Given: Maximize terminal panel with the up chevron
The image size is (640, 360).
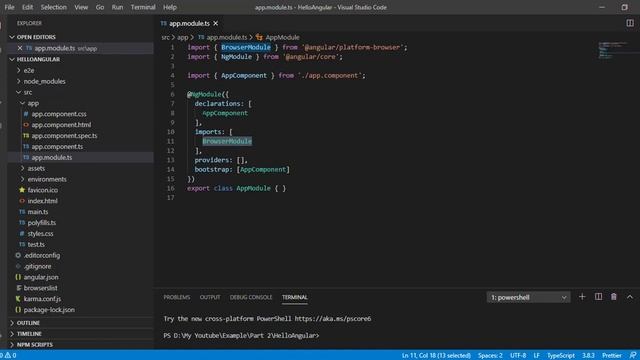Looking at the screenshot, I should (x=630, y=297).
